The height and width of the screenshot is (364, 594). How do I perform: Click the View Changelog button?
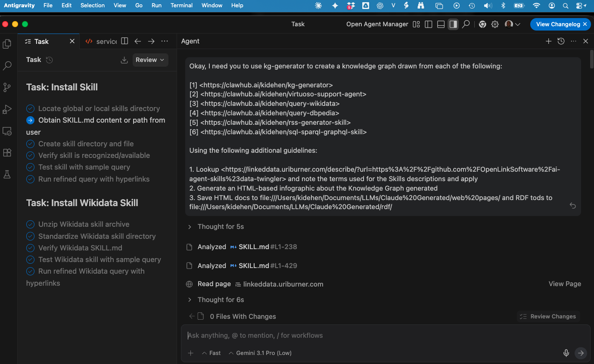557,25
